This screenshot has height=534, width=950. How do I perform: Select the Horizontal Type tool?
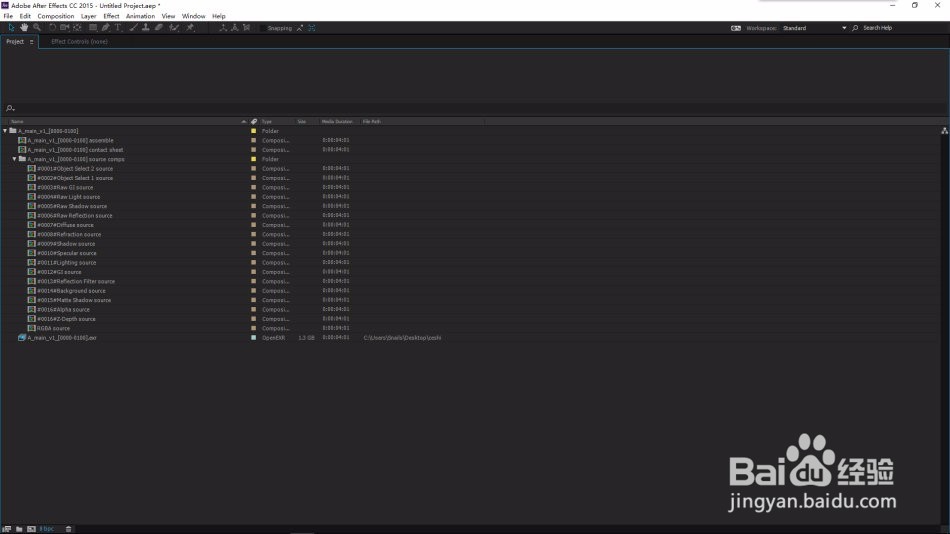click(118, 28)
